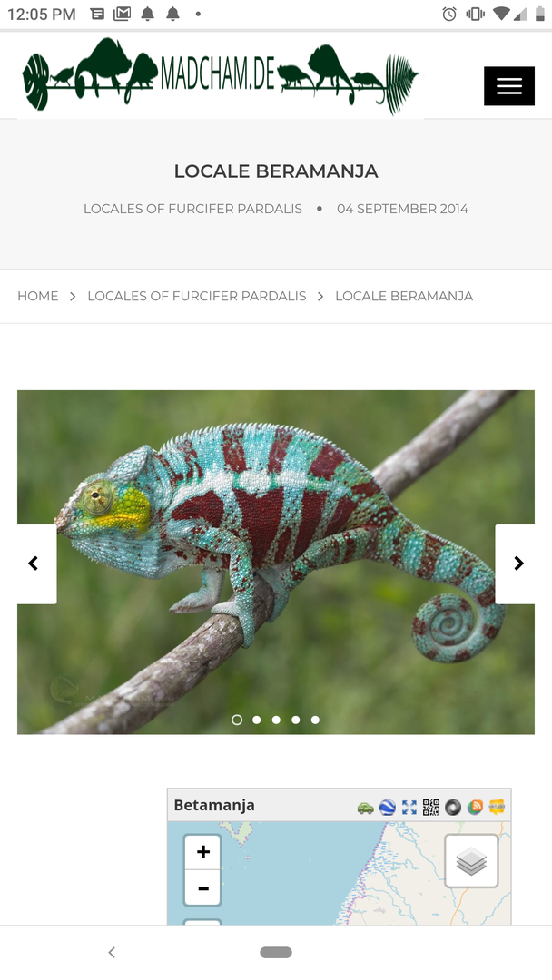Click the green car directions icon
The image size is (552, 980).
coord(366,808)
